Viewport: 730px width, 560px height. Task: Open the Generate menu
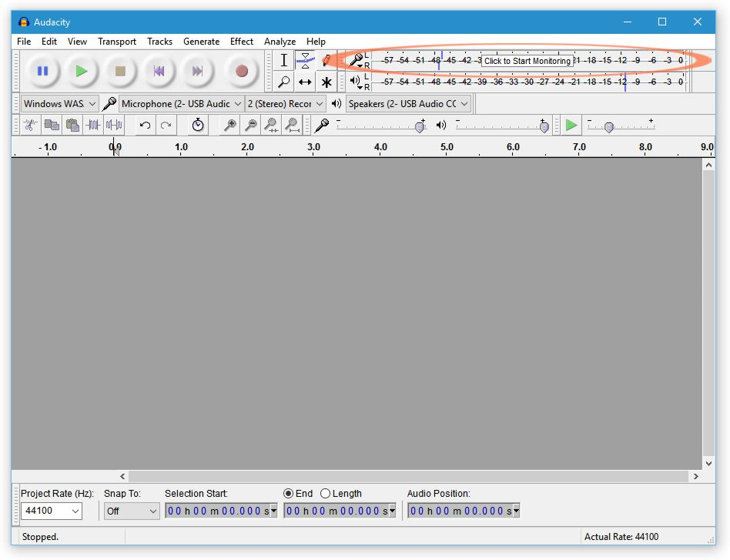click(201, 42)
